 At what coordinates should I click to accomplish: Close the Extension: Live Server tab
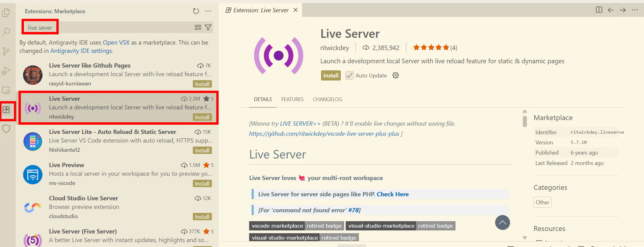pyautogui.click(x=296, y=10)
